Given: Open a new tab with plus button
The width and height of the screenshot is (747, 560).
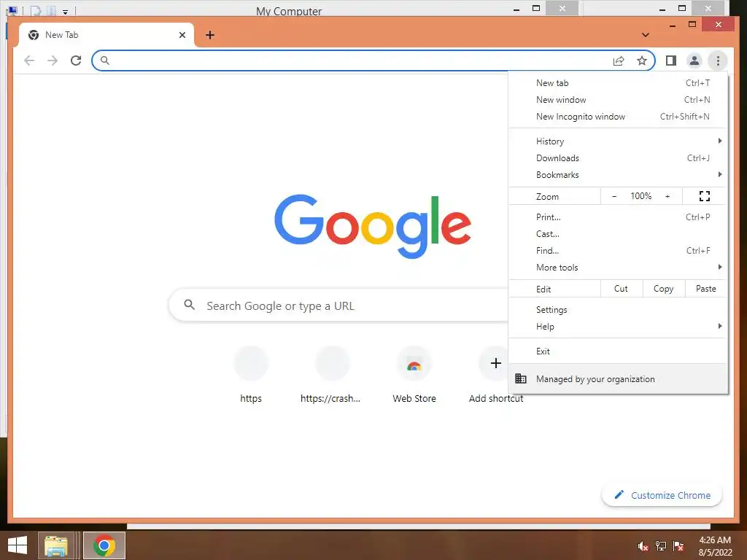Looking at the screenshot, I should pyautogui.click(x=209, y=35).
